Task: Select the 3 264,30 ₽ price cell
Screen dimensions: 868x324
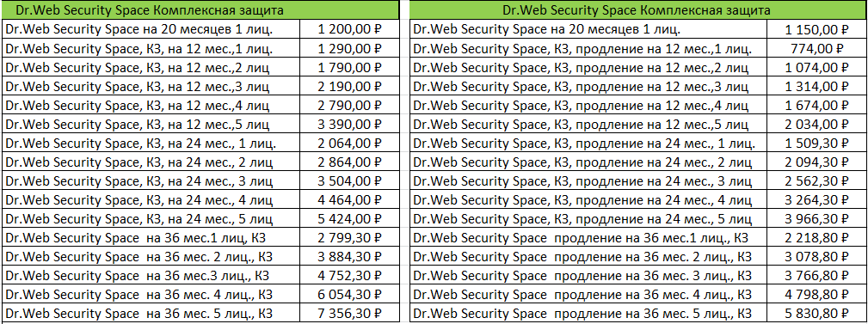Action: tap(816, 201)
